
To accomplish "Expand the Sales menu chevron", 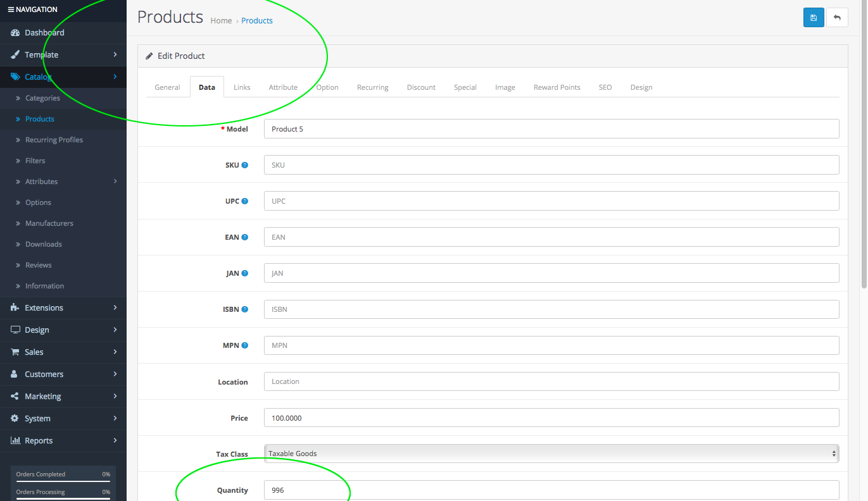I will click(115, 352).
